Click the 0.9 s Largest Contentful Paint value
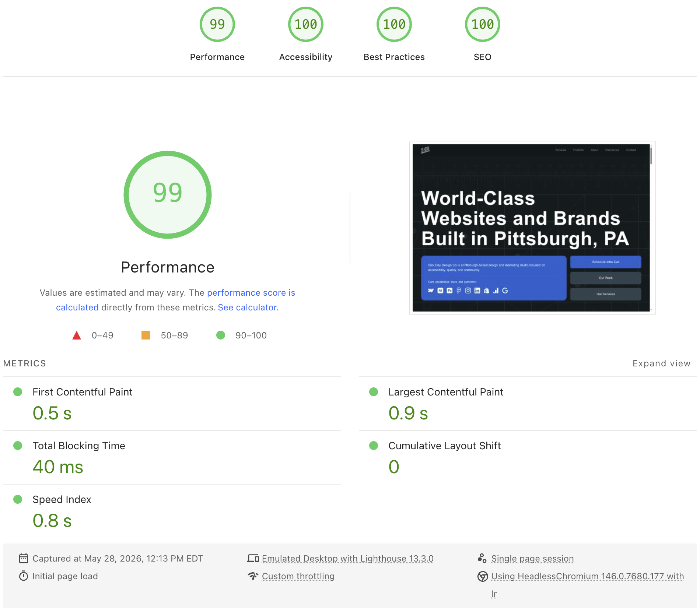Viewport: 700px width, 612px height. coord(408,413)
